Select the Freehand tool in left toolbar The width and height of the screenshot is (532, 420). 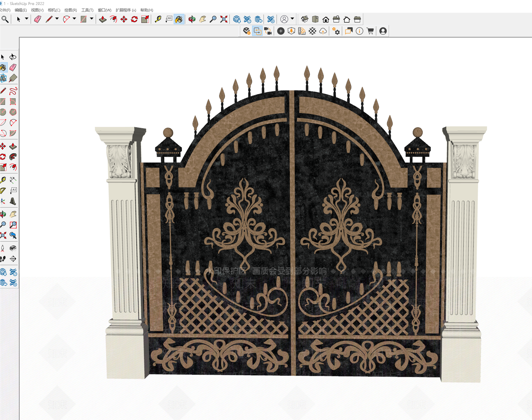pos(13,91)
